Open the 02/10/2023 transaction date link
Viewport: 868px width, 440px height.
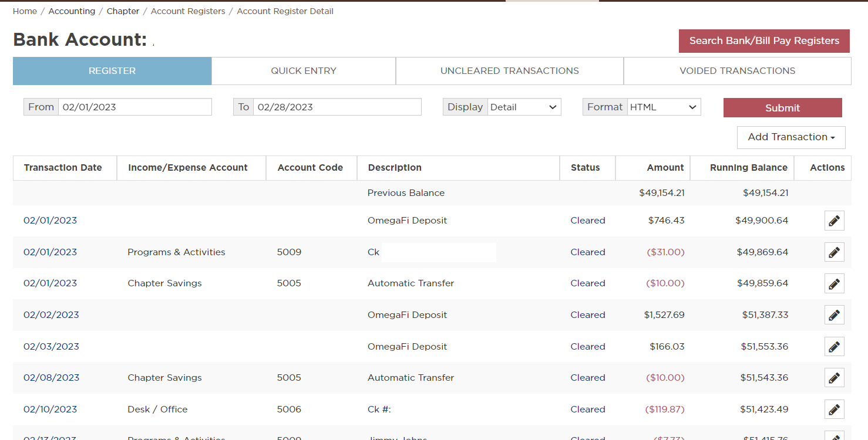click(x=50, y=409)
